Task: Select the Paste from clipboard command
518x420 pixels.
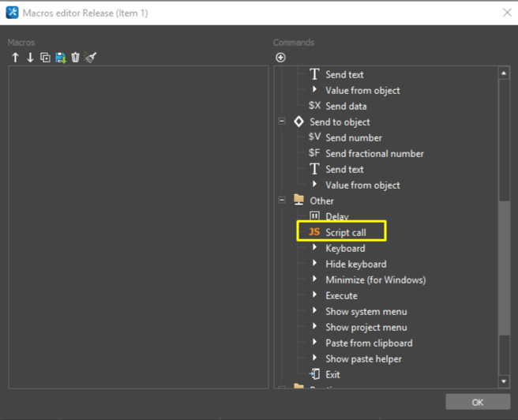Action: [x=369, y=343]
